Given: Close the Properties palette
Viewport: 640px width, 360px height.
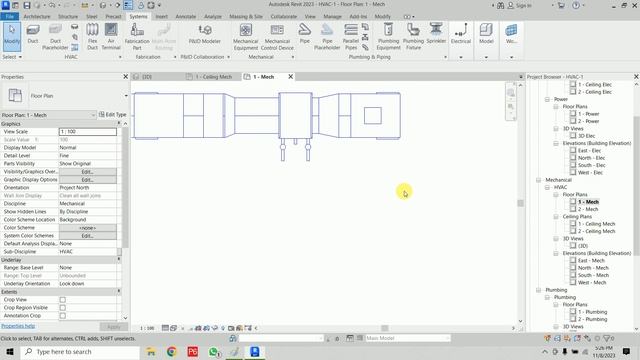Looking at the screenshot, I should tap(125, 77).
